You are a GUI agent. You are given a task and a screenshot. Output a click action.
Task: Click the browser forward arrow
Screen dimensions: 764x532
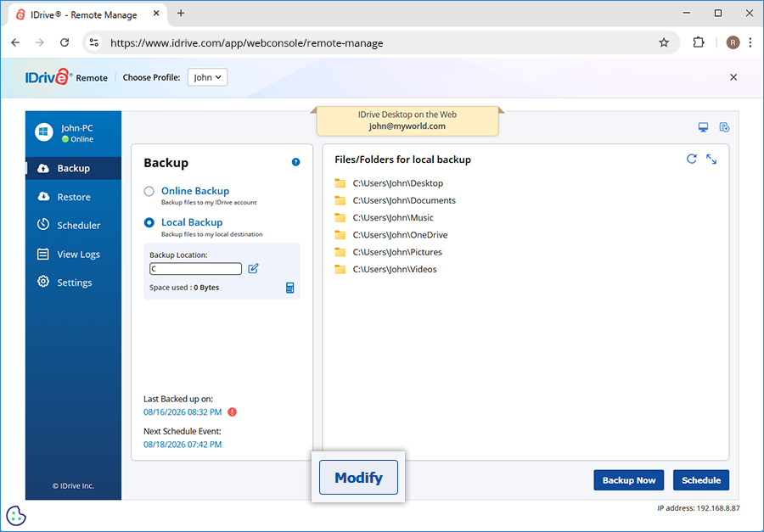point(40,43)
